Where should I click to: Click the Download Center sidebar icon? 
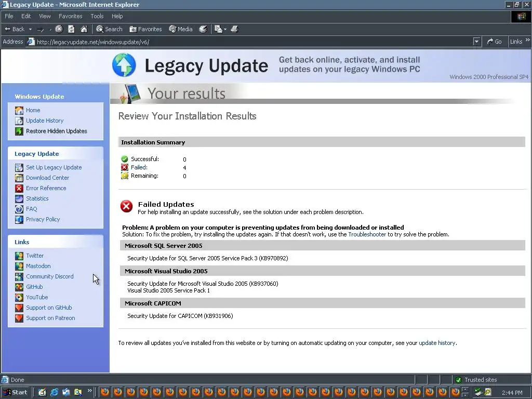tap(19, 178)
